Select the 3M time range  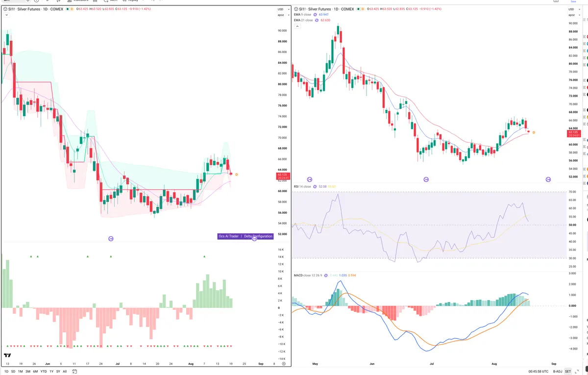click(28, 372)
